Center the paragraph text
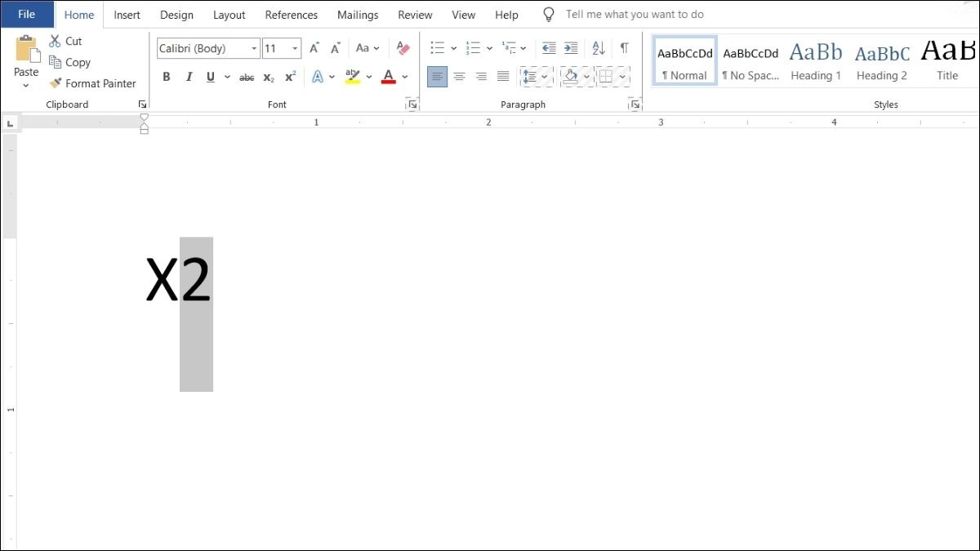This screenshot has width=980, height=551. click(460, 78)
